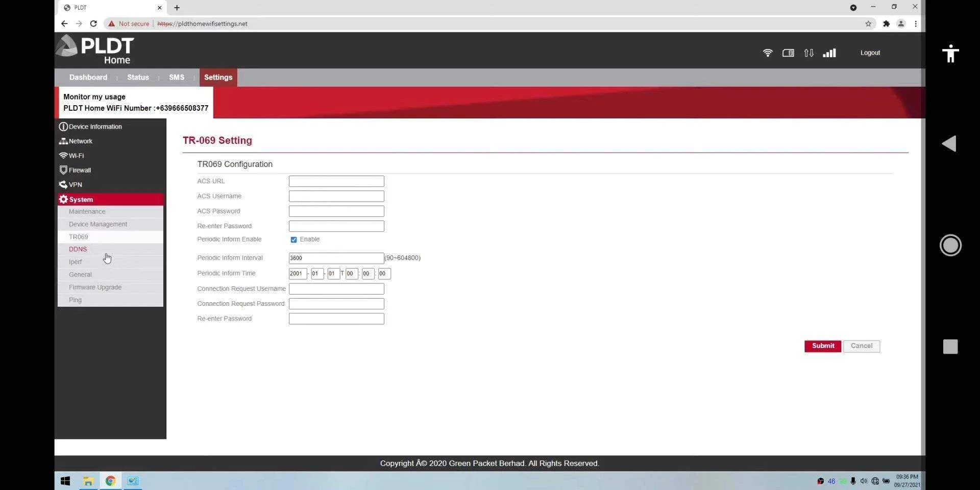The height and width of the screenshot is (490, 980).
Task: Click the Chrome icon in the taskbar
Action: [x=110, y=481]
